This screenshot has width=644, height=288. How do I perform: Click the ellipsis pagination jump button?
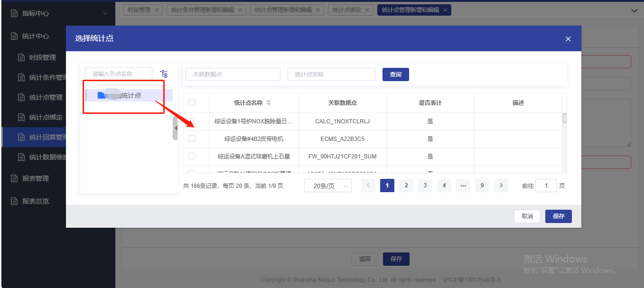[x=463, y=186]
